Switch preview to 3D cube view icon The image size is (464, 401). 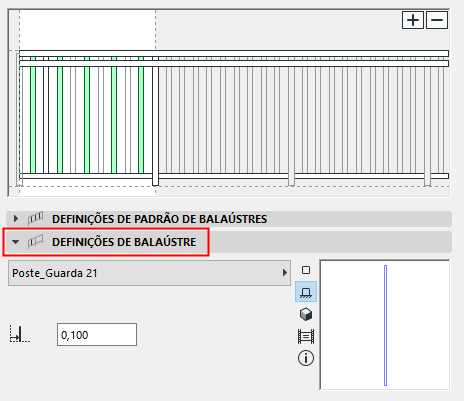(x=306, y=314)
